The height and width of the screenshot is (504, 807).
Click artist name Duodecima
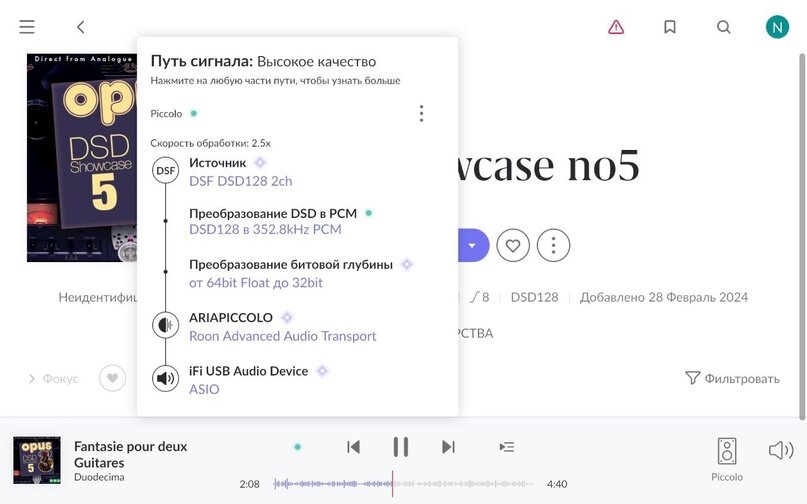click(x=99, y=477)
